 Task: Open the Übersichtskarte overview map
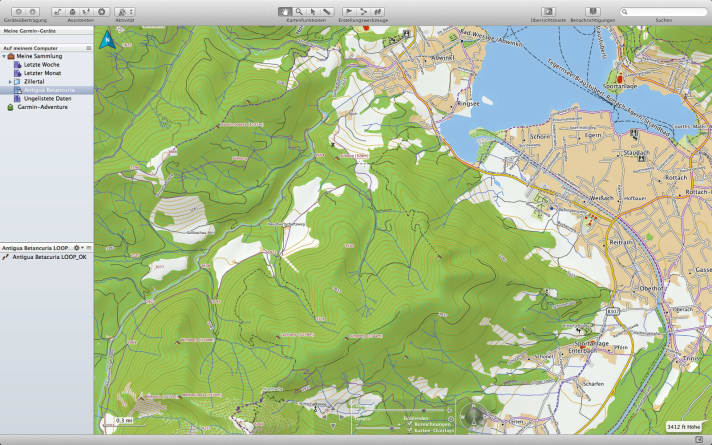(x=548, y=11)
